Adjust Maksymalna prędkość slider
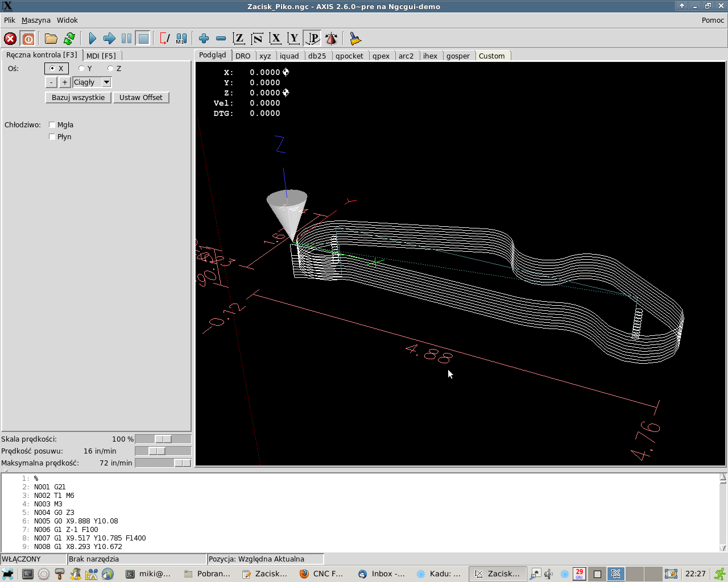This screenshot has height=582, width=728. coord(163,463)
